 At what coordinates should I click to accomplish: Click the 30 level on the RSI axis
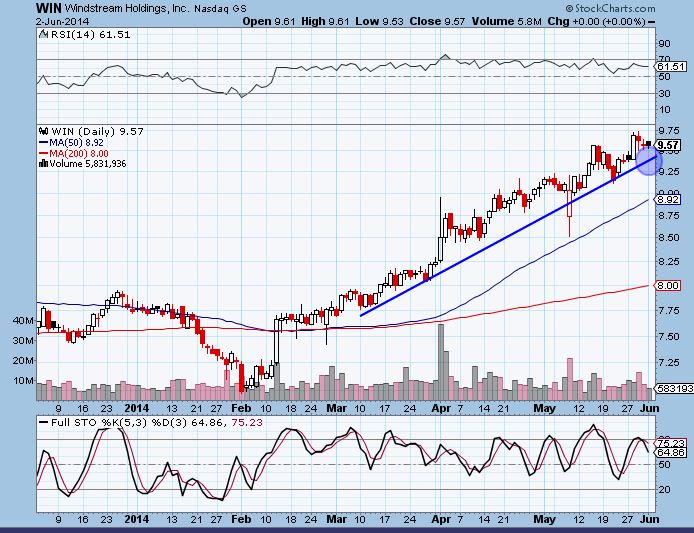point(664,93)
